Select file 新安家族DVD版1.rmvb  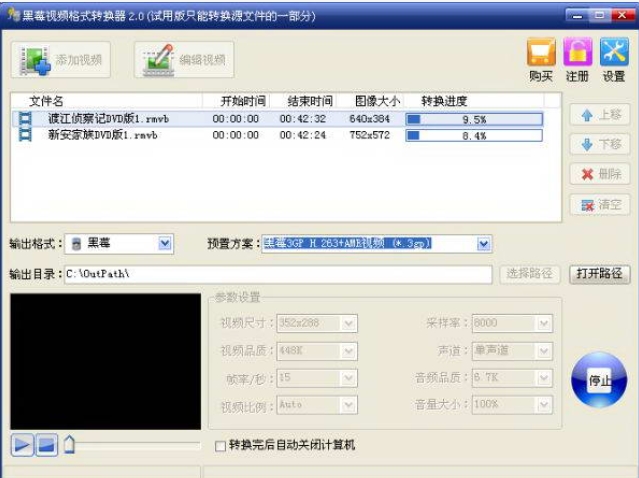coord(103,135)
